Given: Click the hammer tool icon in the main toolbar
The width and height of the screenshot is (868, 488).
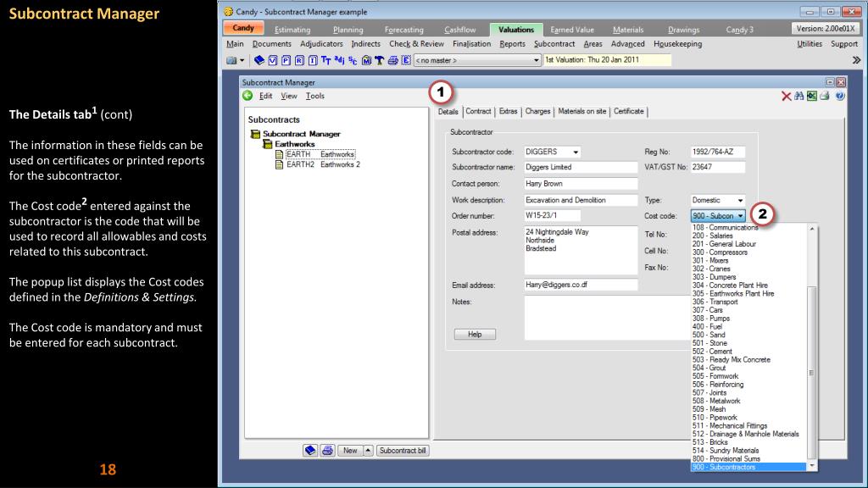Looking at the screenshot, I should [379, 60].
